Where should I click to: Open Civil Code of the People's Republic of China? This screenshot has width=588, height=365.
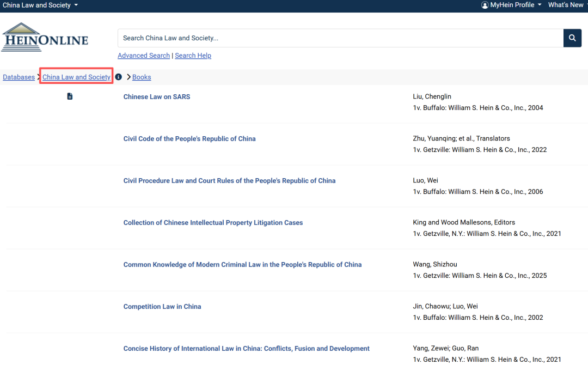click(x=189, y=139)
